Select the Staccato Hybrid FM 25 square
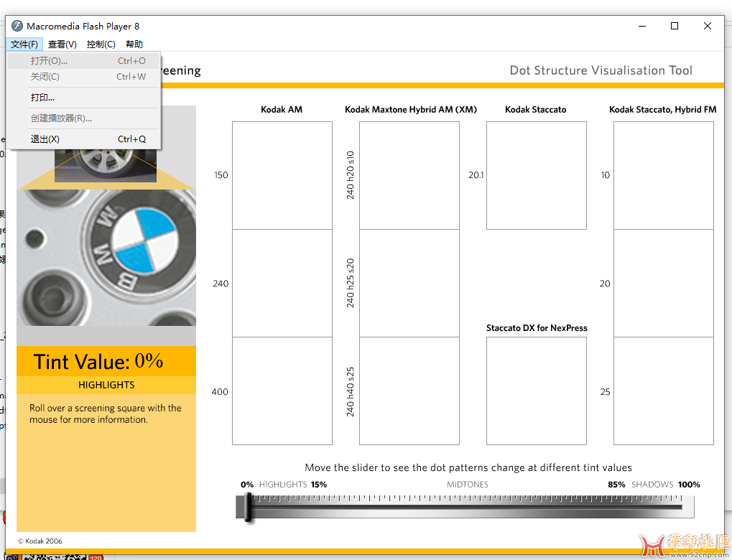Viewport: 732px width, 560px height. (x=663, y=391)
